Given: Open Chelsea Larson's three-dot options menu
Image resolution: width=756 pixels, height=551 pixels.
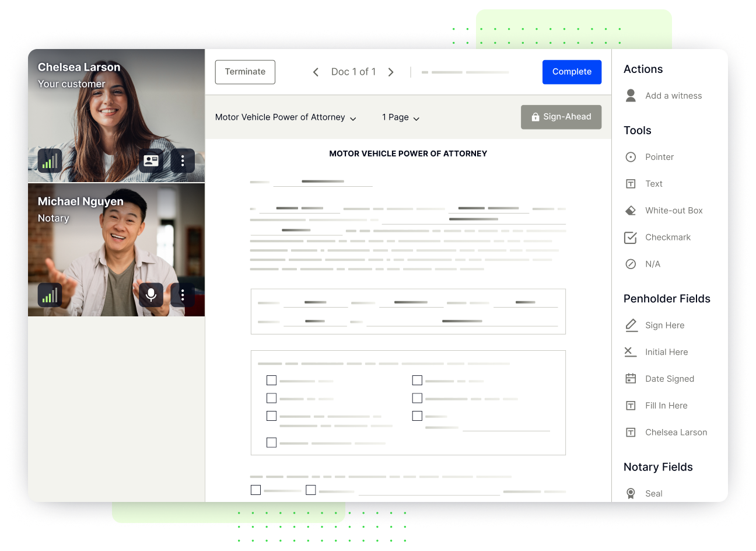Looking at the screenshot, I should (x=183, y=161).
